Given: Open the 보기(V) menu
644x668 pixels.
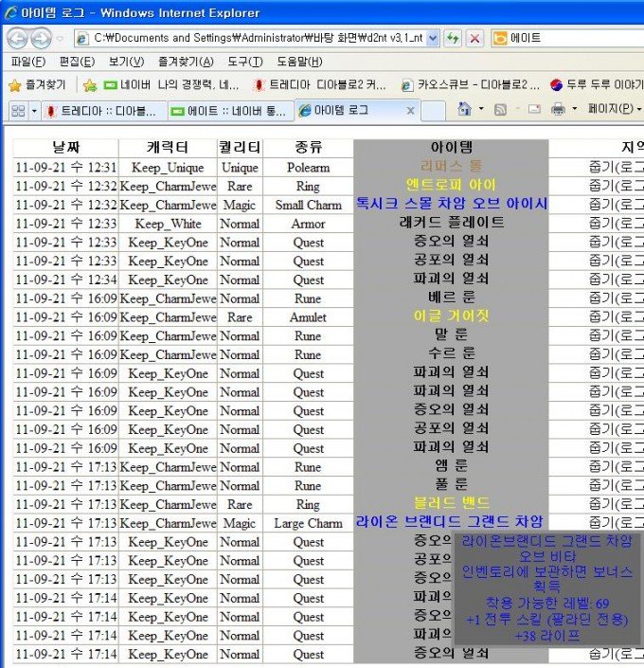Looking at the screenshot, I should point(126,62).
